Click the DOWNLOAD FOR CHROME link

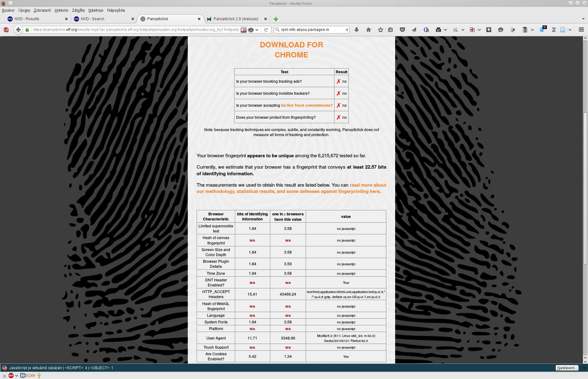(291, 50)
